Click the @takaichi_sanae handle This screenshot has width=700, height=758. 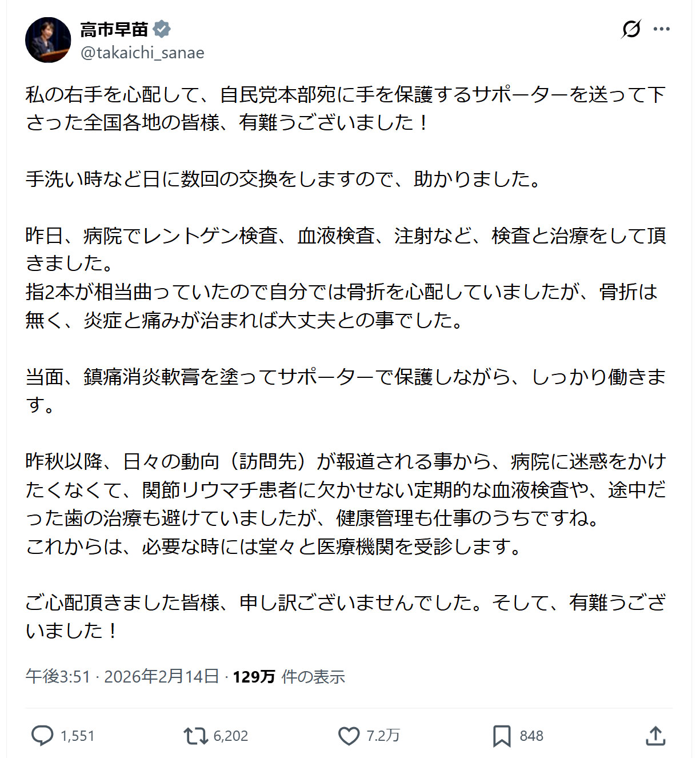click(142, 53)
